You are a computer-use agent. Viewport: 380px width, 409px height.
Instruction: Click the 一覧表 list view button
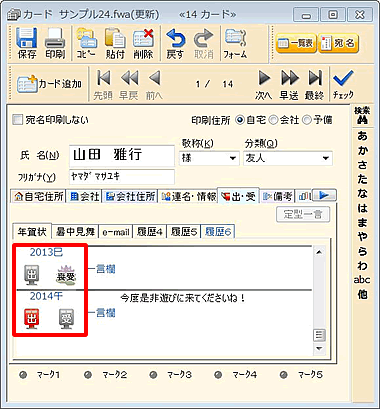pyautogui.click(x=296, y=43)
